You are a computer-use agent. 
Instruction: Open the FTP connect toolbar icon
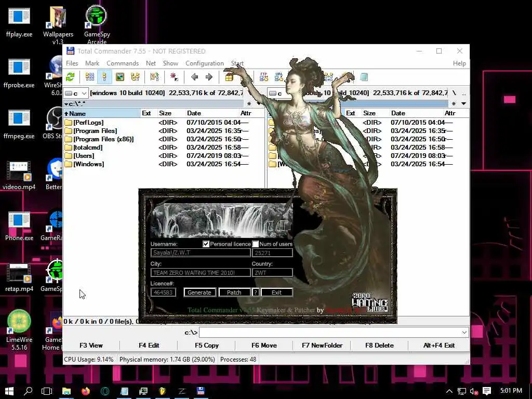pyautogui.click(x=263, y=77)
